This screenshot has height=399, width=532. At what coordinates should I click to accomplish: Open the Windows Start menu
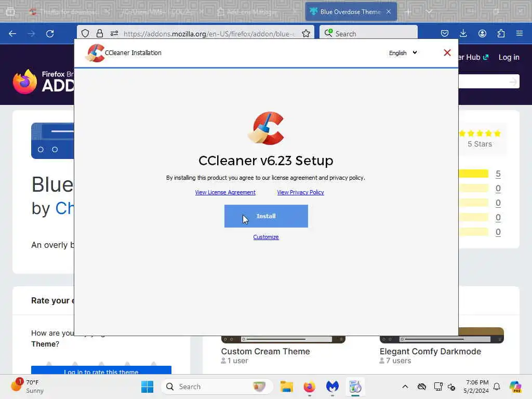tap(147, 387)
